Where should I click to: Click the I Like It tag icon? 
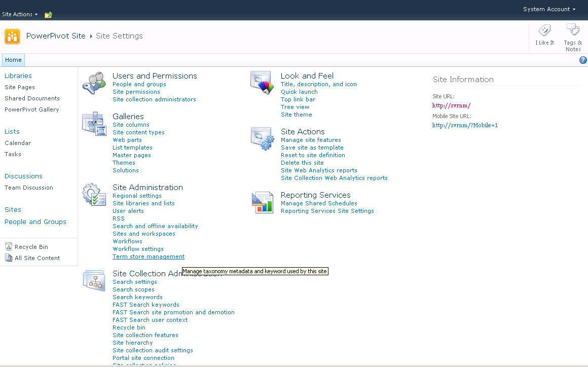(x=544, y=30)
